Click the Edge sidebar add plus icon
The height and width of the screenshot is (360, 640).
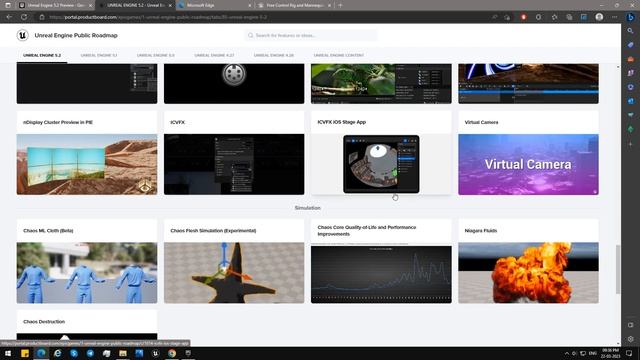631,144
